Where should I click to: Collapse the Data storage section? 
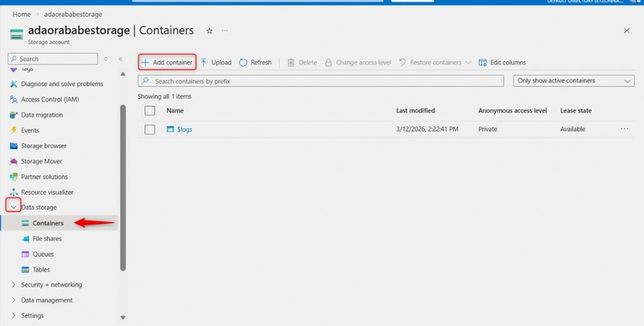[x=14, y=207]
